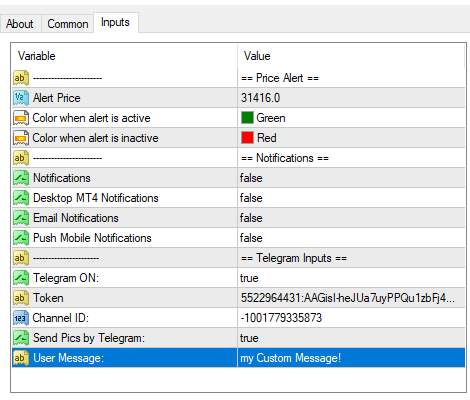Select the Channel ID: label
The image size is (470, 400).
coord(61,318)
